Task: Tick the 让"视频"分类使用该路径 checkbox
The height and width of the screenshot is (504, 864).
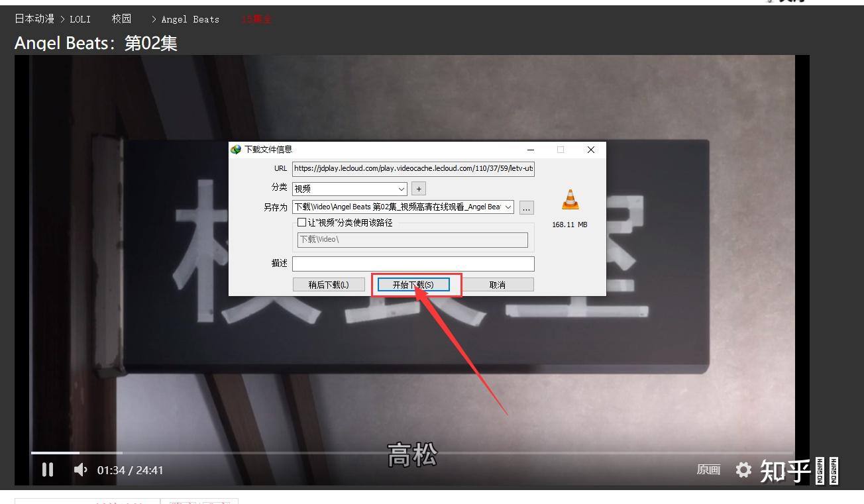Action: click(301, 223)
